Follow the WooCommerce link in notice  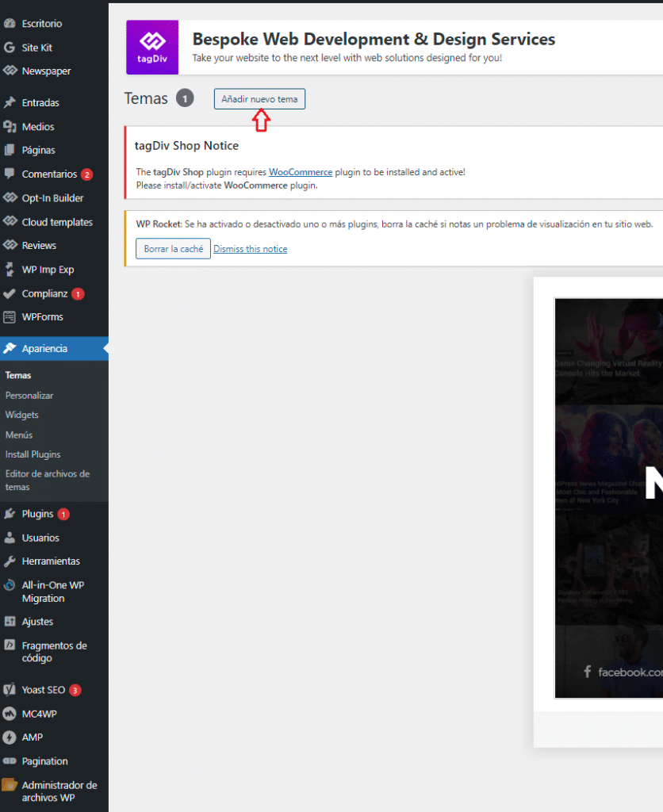301,172
